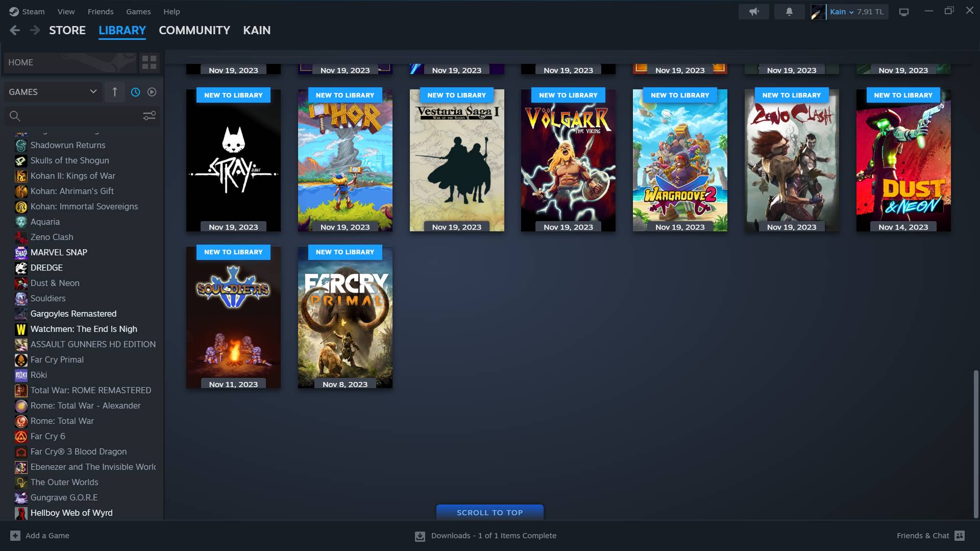Image resolution: width=980 pixels, height=551 pixels.
Task: Open Friends & Chat
Action: tap(930, 536)
